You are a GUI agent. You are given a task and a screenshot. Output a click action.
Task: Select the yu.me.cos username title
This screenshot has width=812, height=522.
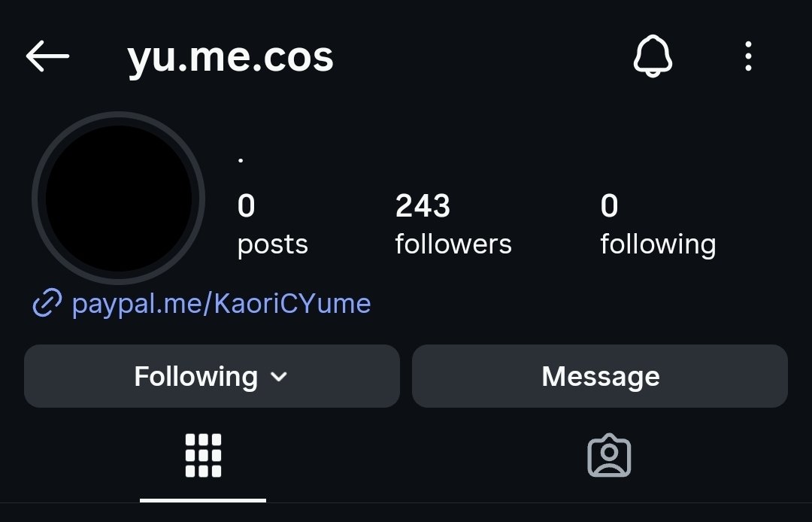230,57
